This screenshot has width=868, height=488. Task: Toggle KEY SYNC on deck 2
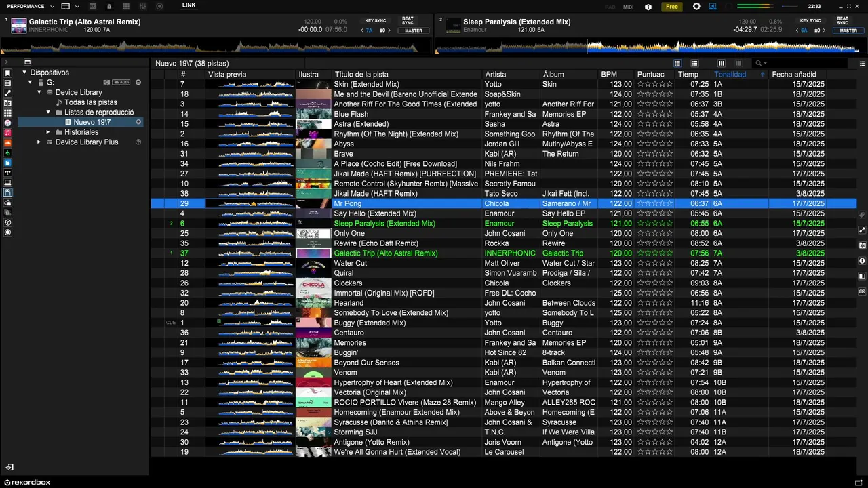[x=810, y=20]
